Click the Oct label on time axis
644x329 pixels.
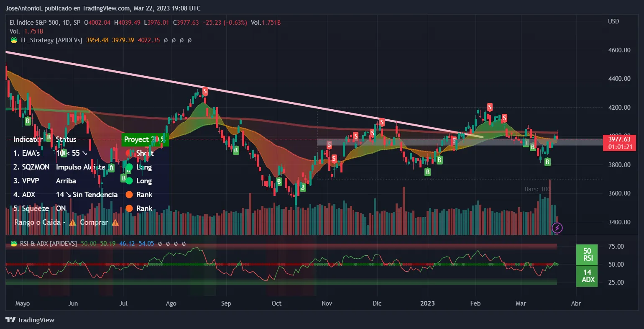pos(276,303)
